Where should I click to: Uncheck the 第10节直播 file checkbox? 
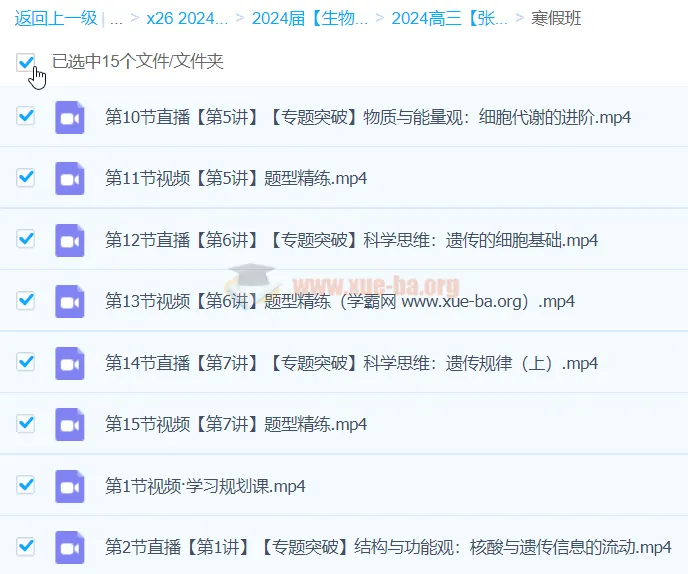tap(26, 116)
